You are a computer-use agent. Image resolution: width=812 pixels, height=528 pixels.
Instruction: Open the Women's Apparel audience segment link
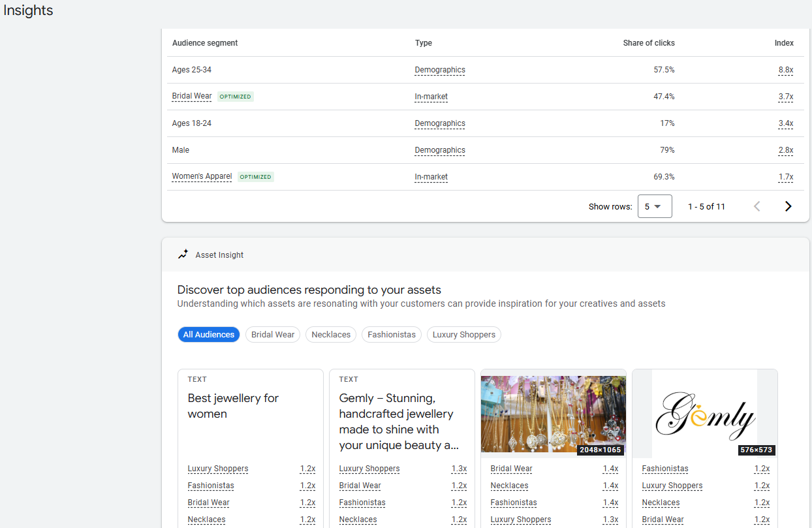(x=202, y=176)
